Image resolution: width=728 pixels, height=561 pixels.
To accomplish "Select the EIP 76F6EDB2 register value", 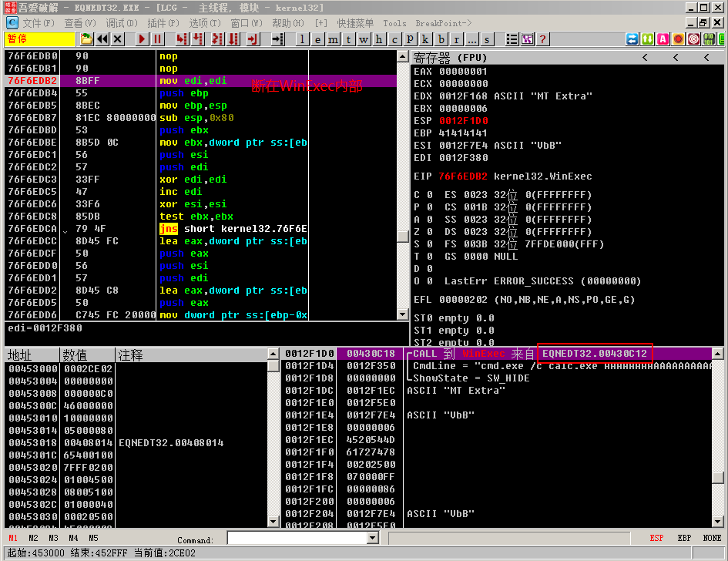I will [463, 176].
